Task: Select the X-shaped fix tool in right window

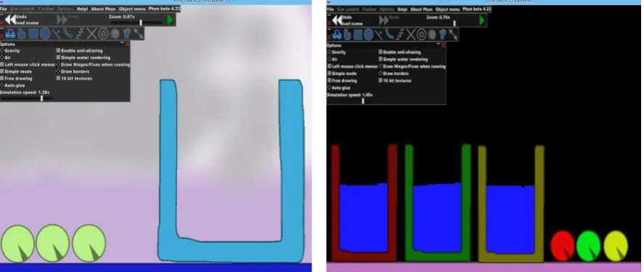Action: click(x=411, y=35)
